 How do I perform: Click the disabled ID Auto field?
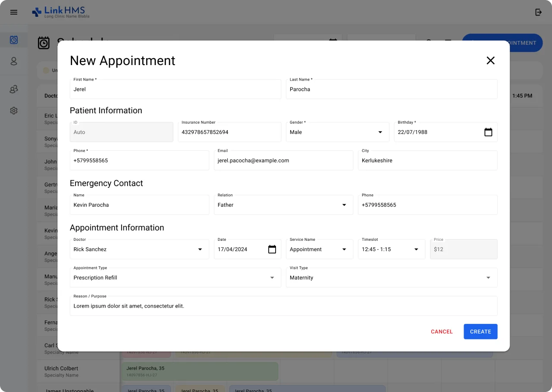[122, 132]
